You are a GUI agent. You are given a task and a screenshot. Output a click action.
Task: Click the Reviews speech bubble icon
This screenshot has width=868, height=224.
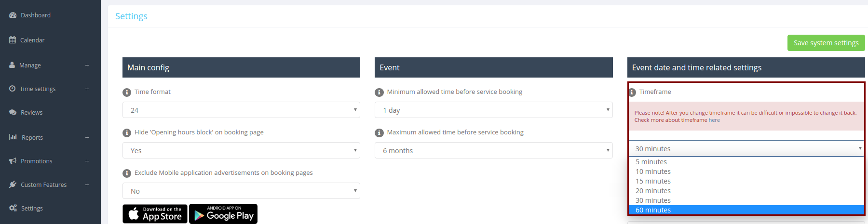[13, 113]
